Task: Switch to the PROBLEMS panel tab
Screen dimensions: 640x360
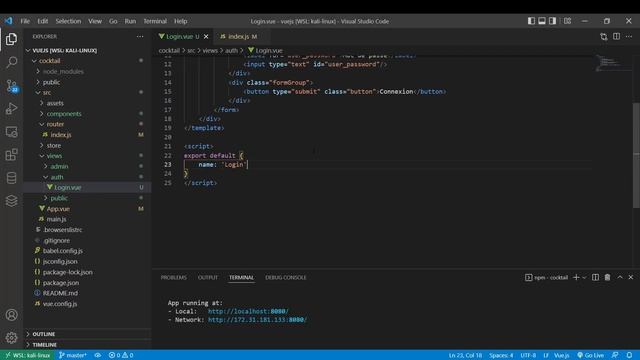Action: 173,278
